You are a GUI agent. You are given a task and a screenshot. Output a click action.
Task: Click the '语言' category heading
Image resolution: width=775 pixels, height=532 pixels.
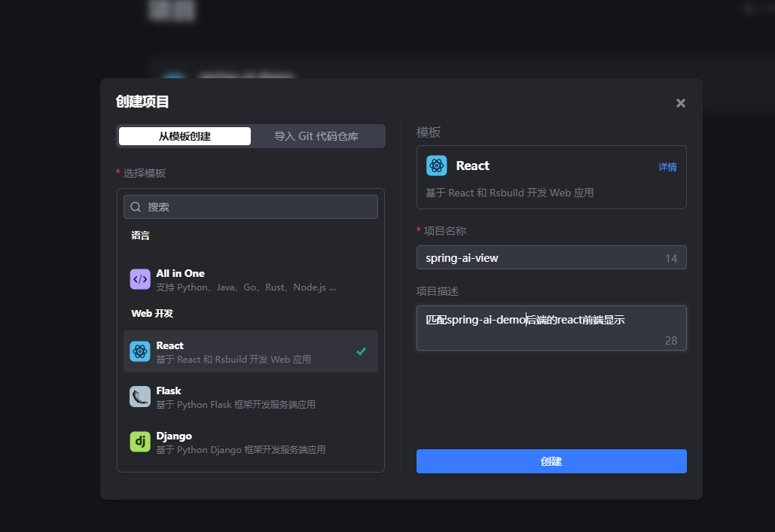click(140, 236)
